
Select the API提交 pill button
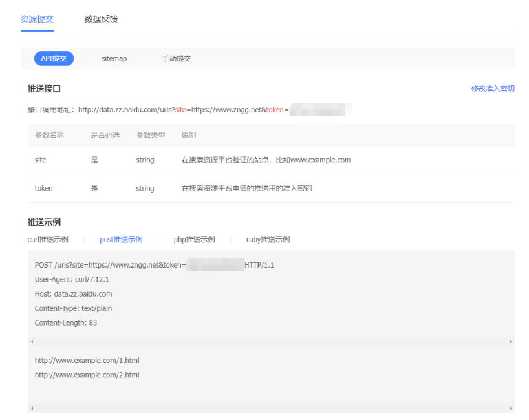point(54,59)
